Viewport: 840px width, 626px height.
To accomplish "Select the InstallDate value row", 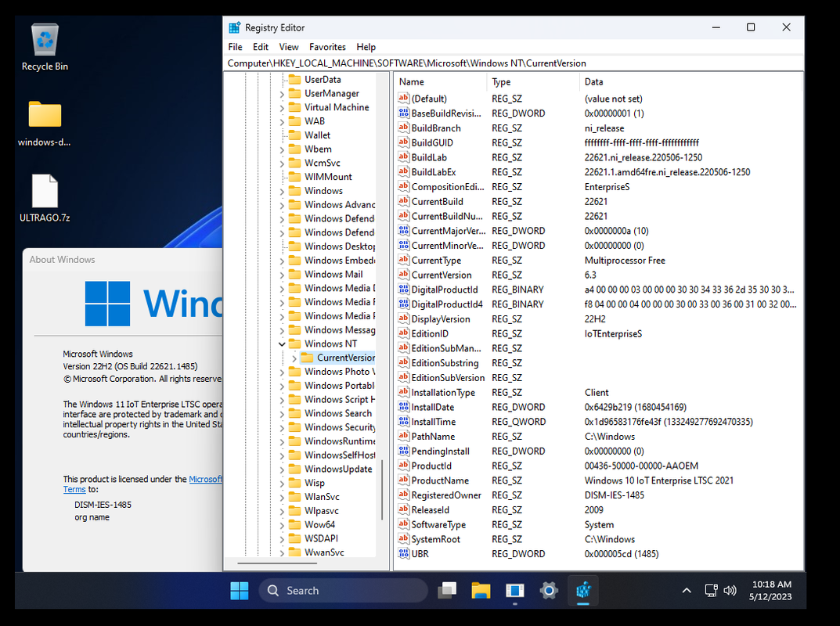I will pyautogui.click(x=597, y=407).
